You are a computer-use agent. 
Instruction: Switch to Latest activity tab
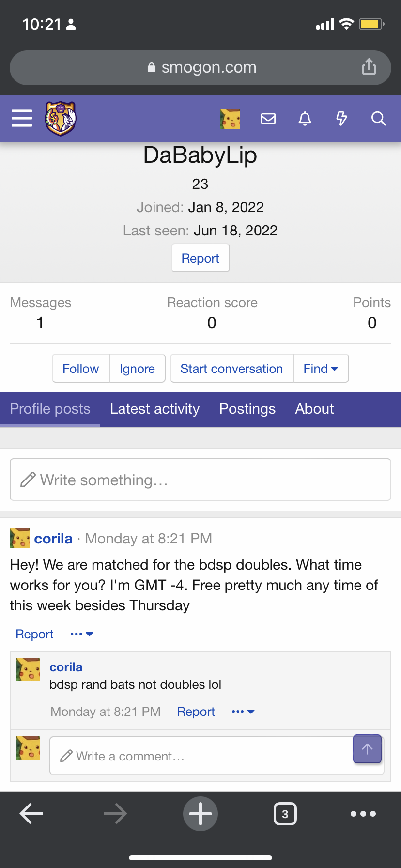154,409
